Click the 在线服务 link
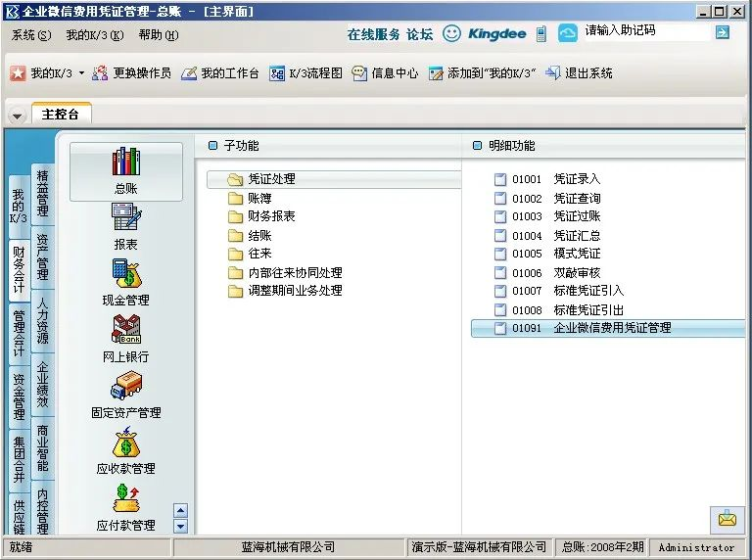Image resolution: width=752 pixels, height=560 pixels. tap(374, 34)
